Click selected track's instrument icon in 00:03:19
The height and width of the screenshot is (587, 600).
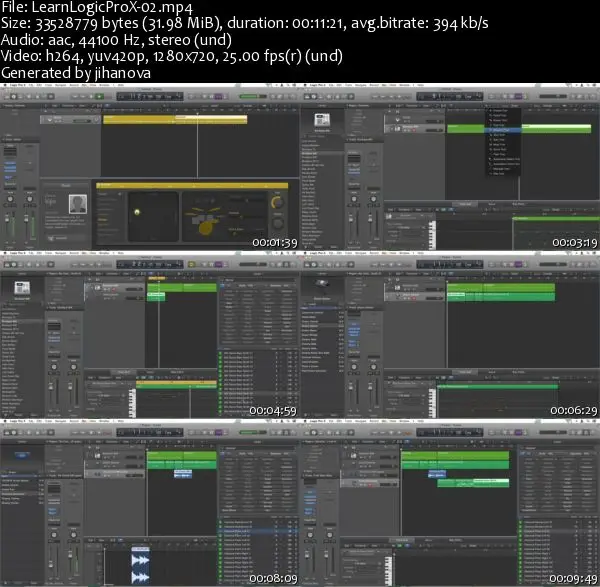coord(397,129)
